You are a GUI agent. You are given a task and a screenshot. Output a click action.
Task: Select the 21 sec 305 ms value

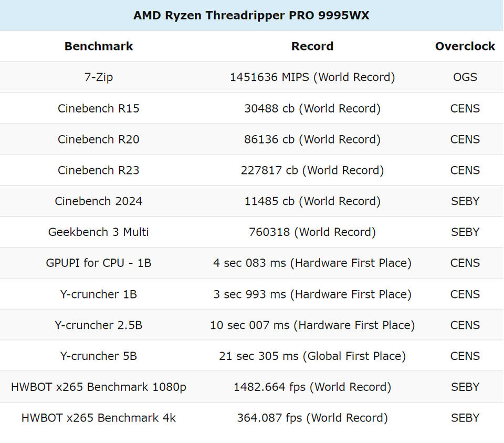point(259,356)
